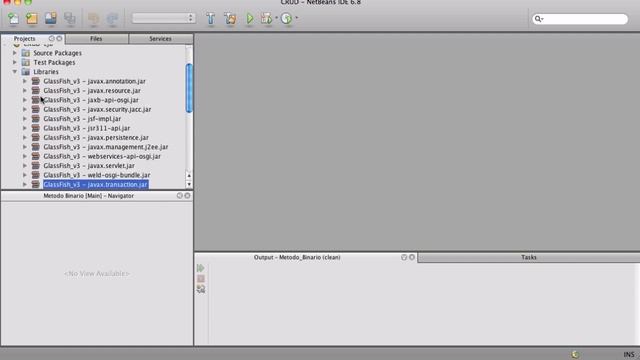Select the Test Packages folder
Image resolution: width=640 pixels, height=360 pixels.
tap(54, 62)
